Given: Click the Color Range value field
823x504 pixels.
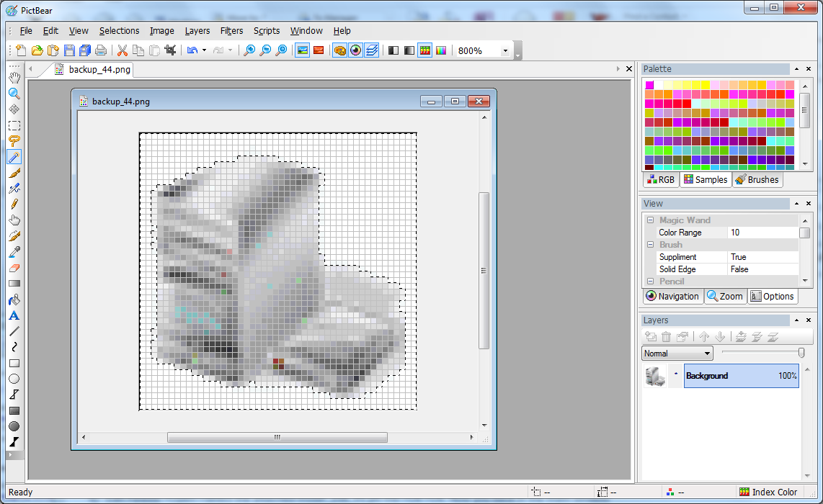Looking at the screenshot, I should 762,233.
